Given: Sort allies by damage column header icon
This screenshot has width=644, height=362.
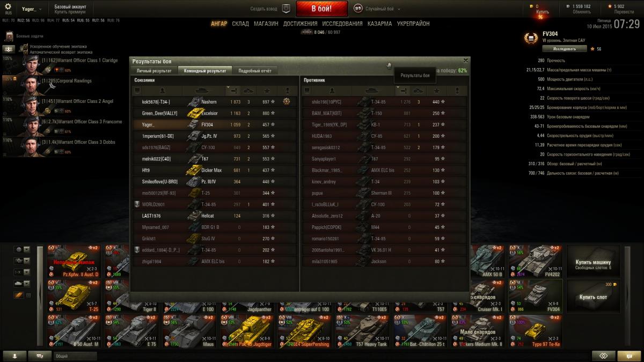Looking at the screenshot, I should coord(234,90).
